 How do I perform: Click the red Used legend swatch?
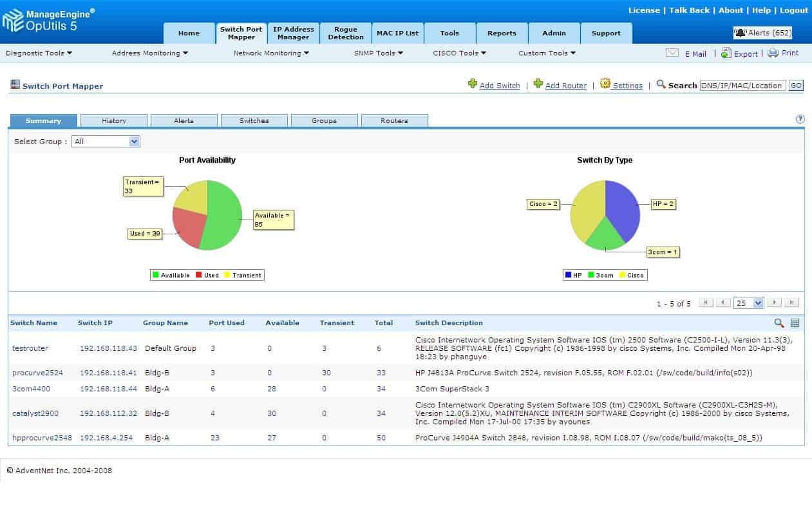pos(199,275)
